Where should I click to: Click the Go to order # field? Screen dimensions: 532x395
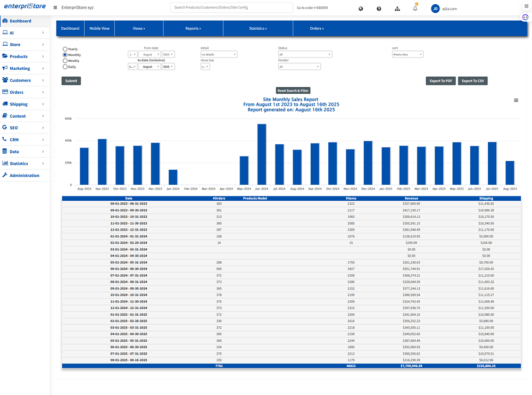point(312,7)
